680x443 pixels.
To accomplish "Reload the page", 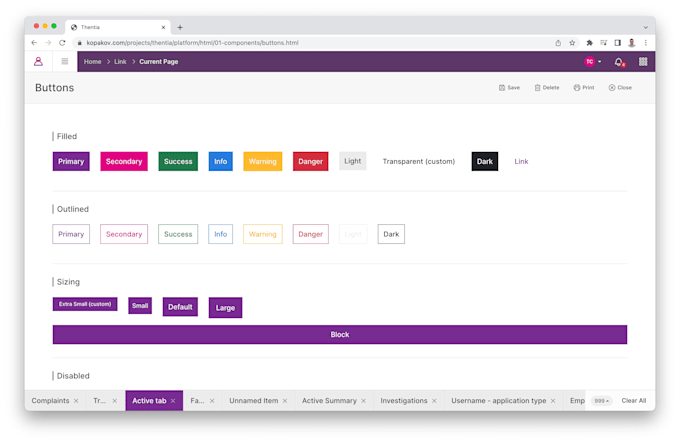I will [x=62, y=42].
